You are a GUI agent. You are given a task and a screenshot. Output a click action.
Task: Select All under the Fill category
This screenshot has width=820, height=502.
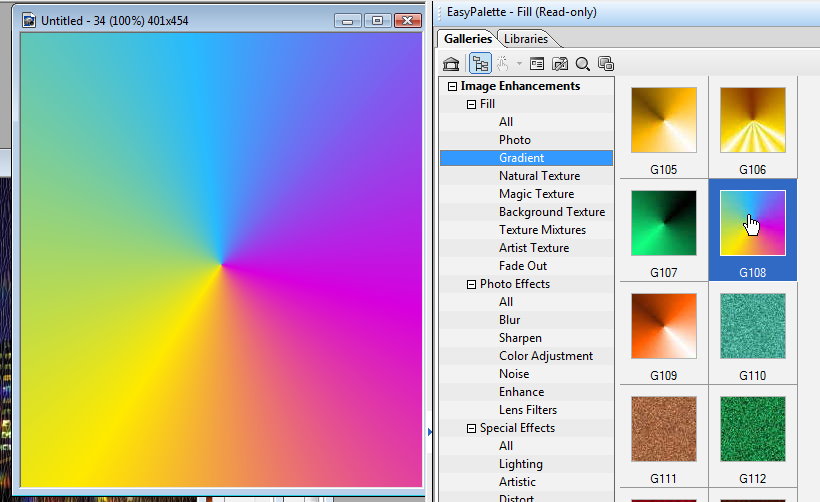[506, 122]
